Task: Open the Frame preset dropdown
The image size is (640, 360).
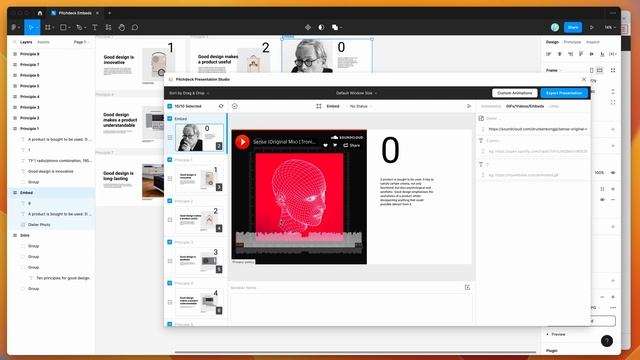Action: pos(554,70)
